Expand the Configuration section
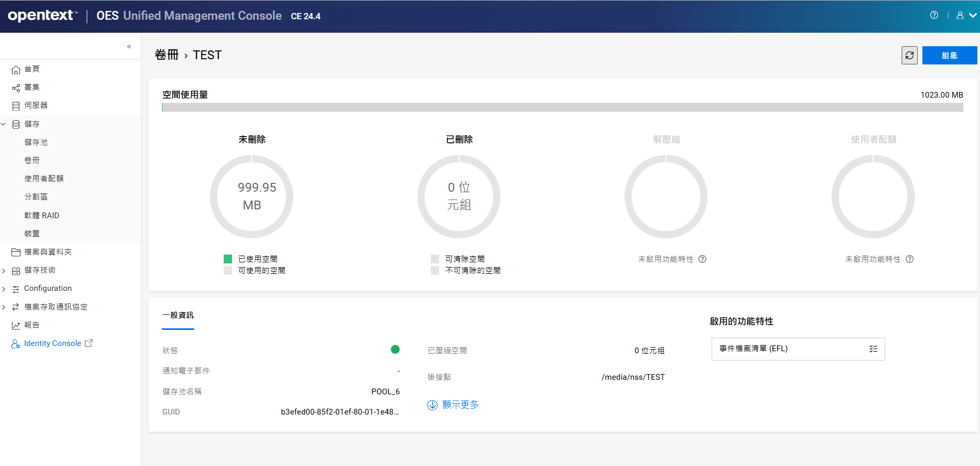The height and width of the screenshot is (466, 980). [x=4, y=289]
